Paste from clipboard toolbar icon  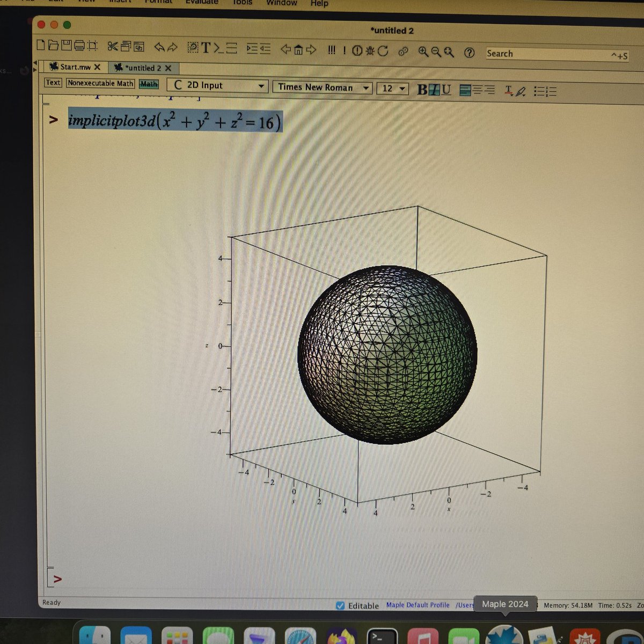coord(138,47)
